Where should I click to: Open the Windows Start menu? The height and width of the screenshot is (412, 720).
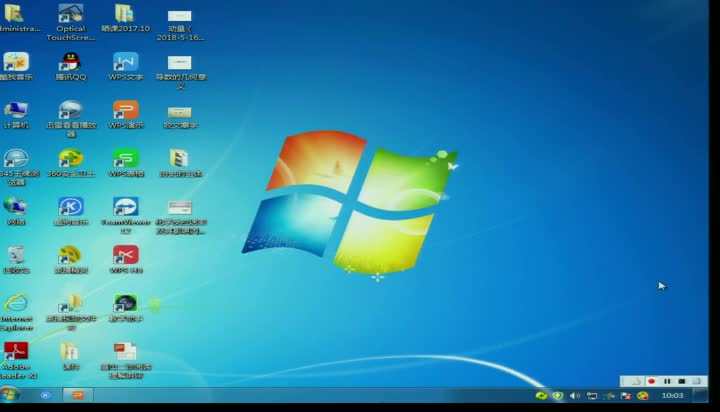click(10, 395)
